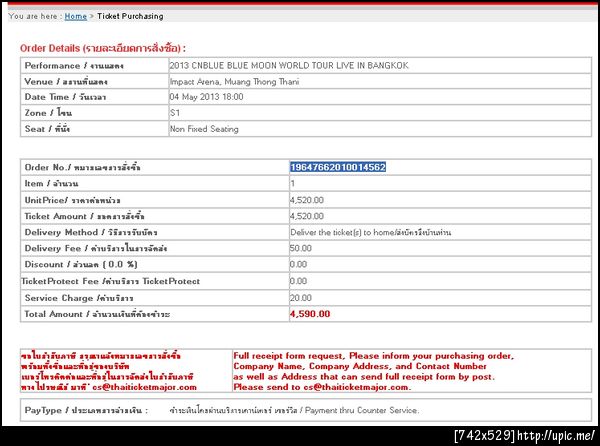Click the Seat row label
600x446 pixels.
[47, 129]
